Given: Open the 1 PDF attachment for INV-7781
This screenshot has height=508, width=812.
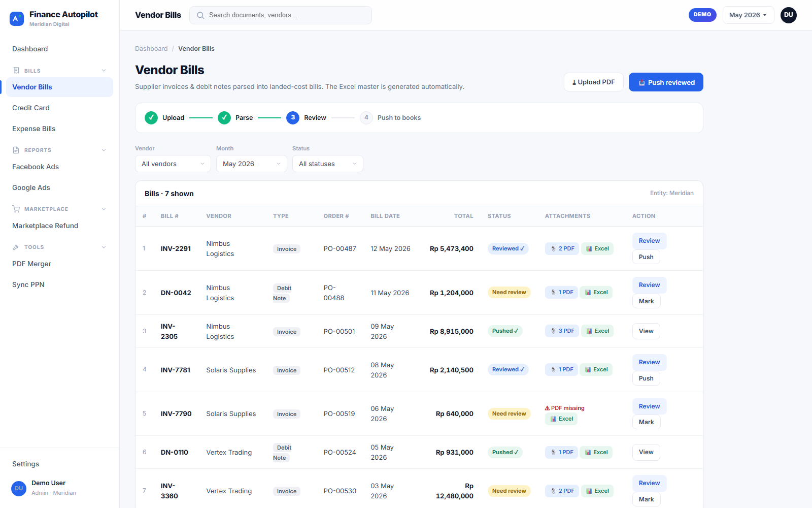Looking at the screenshot, I should point(561,370).
